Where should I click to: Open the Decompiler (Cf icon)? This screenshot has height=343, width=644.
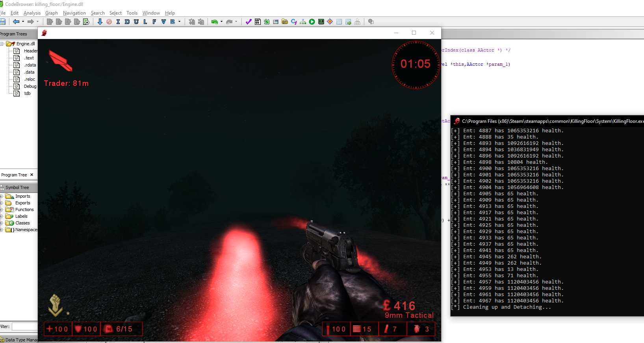click(x=294, y=22)
